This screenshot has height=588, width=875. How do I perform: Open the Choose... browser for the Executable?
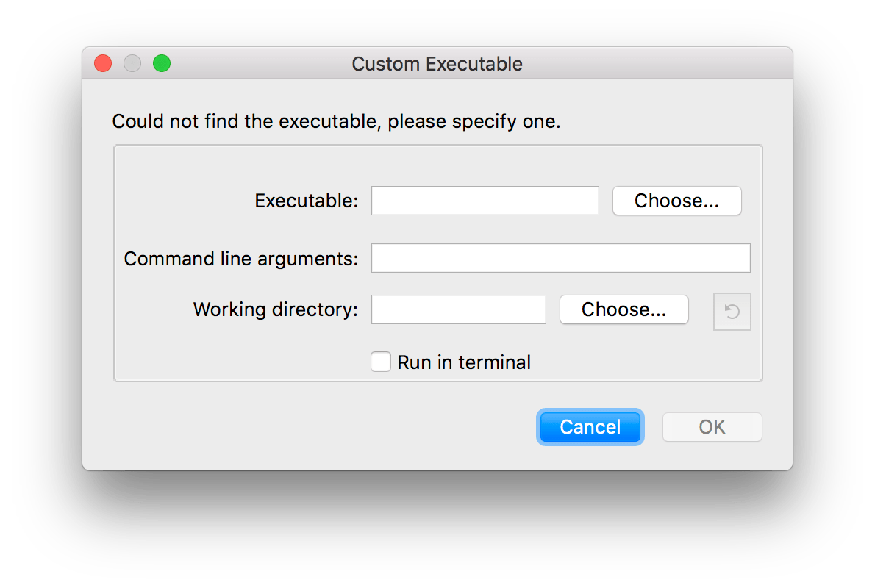pos(676,201)
